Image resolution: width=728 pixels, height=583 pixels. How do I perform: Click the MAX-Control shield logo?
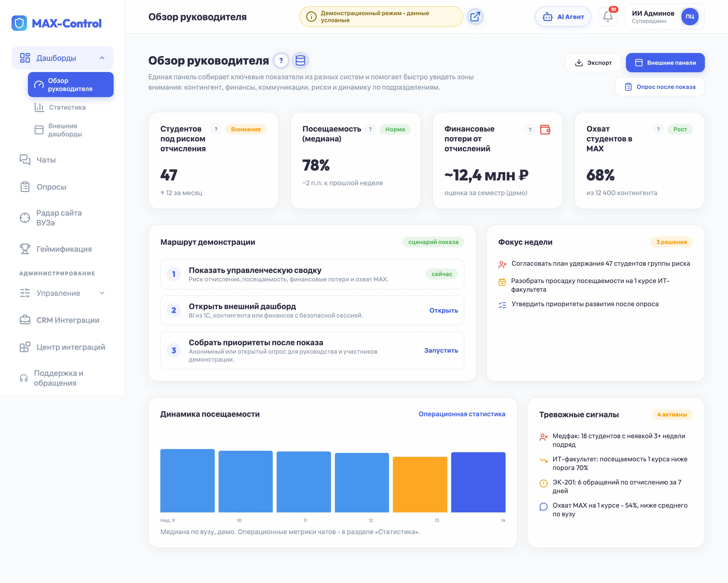pos(19,23)
